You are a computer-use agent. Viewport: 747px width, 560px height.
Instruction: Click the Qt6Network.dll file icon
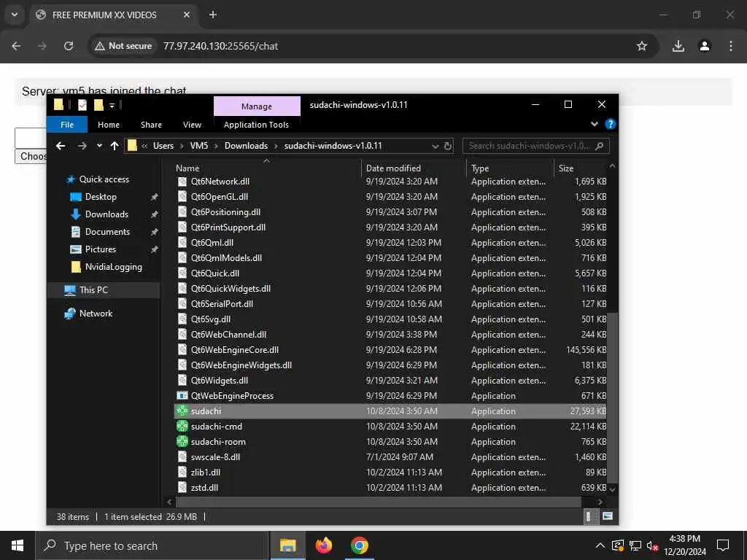[x=182, y=182]
